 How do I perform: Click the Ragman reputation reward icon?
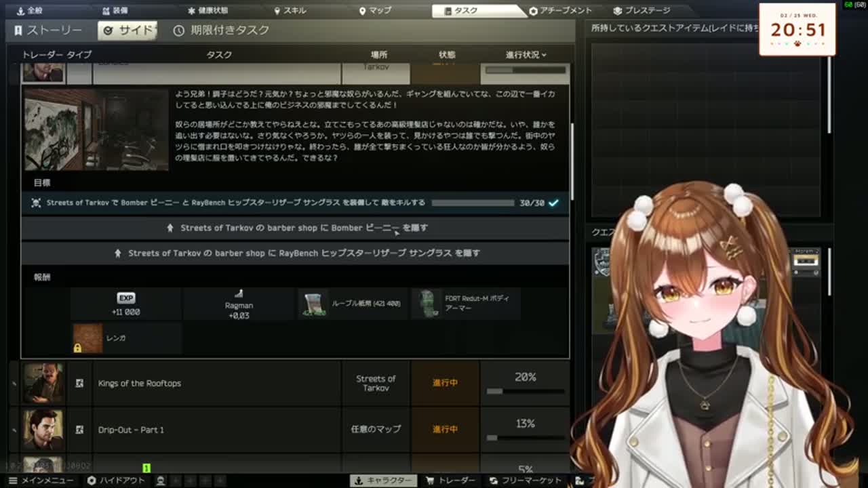239,293
